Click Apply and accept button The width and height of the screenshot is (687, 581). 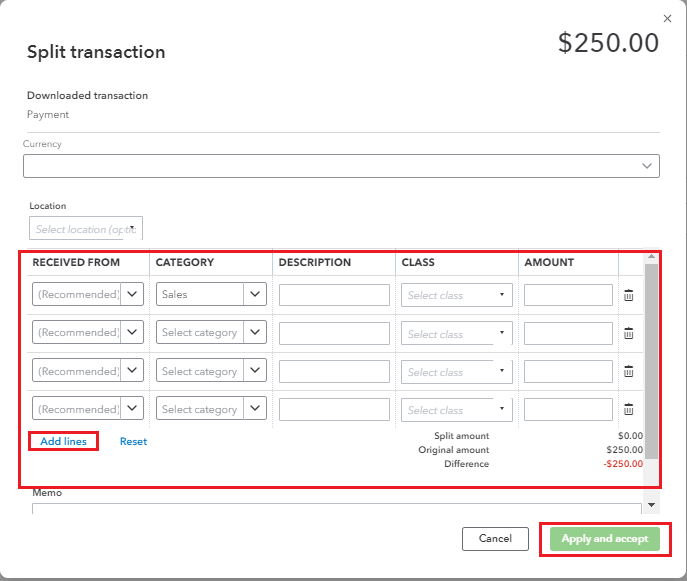[605, 539]
